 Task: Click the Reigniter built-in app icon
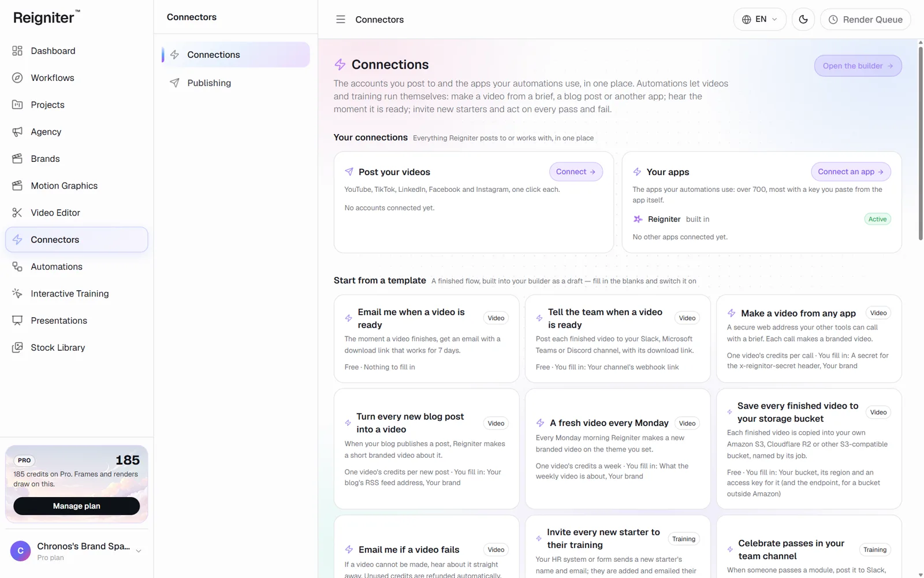click(638, 219)
